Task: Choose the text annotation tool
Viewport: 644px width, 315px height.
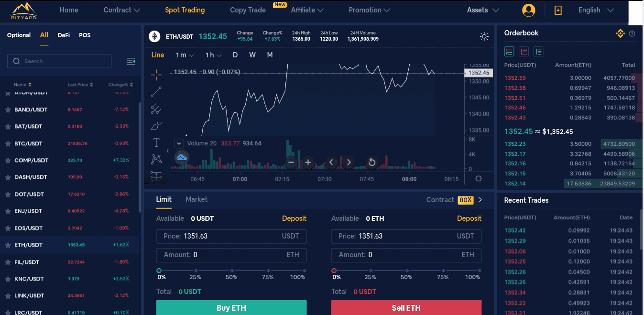Action: [x=156, y=142]
